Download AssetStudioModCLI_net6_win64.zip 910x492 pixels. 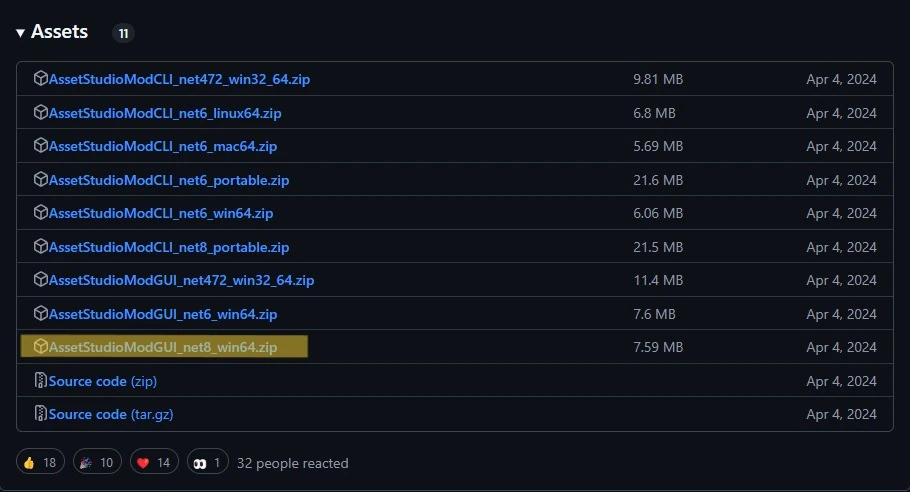point(161,213)
